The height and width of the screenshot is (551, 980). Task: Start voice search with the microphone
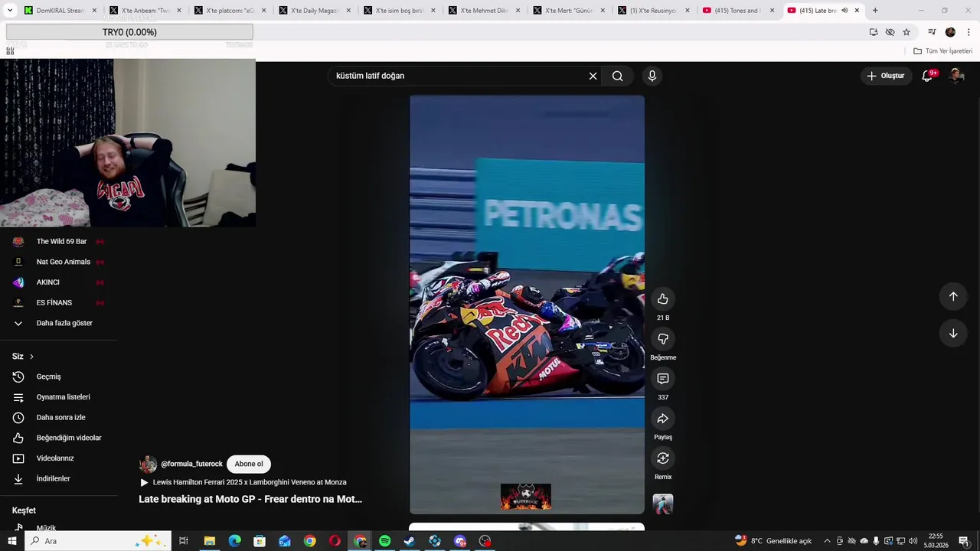(x=652, y=76)
